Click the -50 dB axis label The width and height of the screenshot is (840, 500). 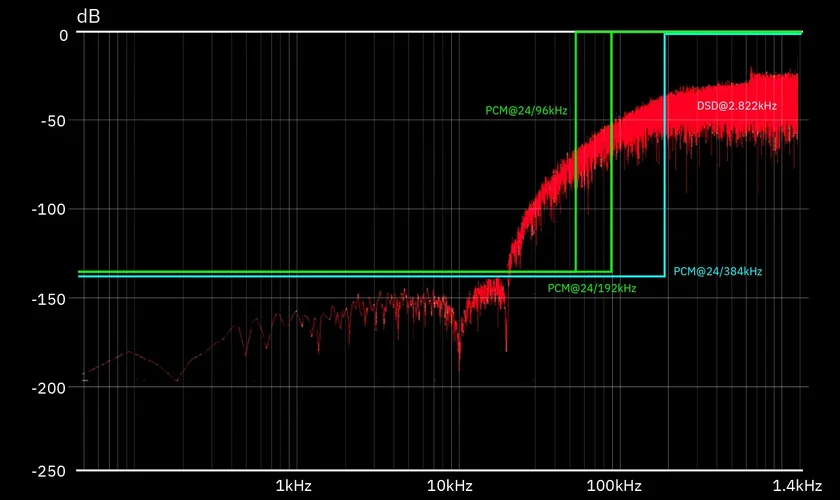click(x=54, y=121)
